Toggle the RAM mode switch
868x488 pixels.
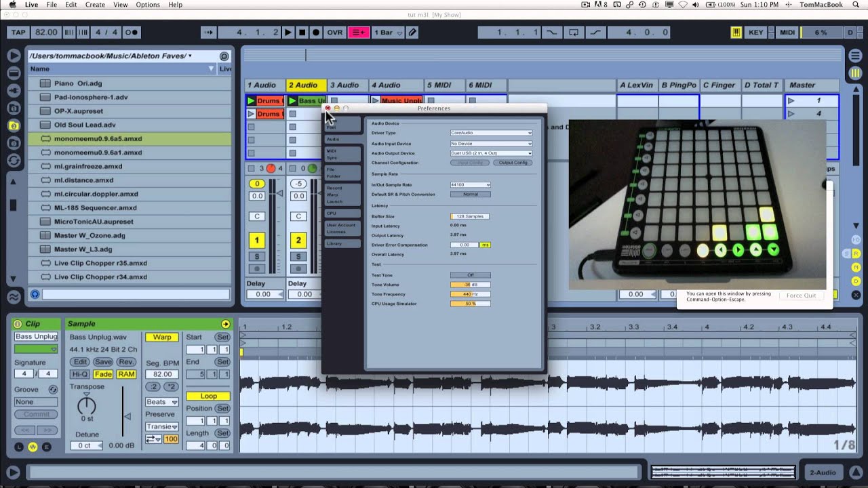point(126,374)
